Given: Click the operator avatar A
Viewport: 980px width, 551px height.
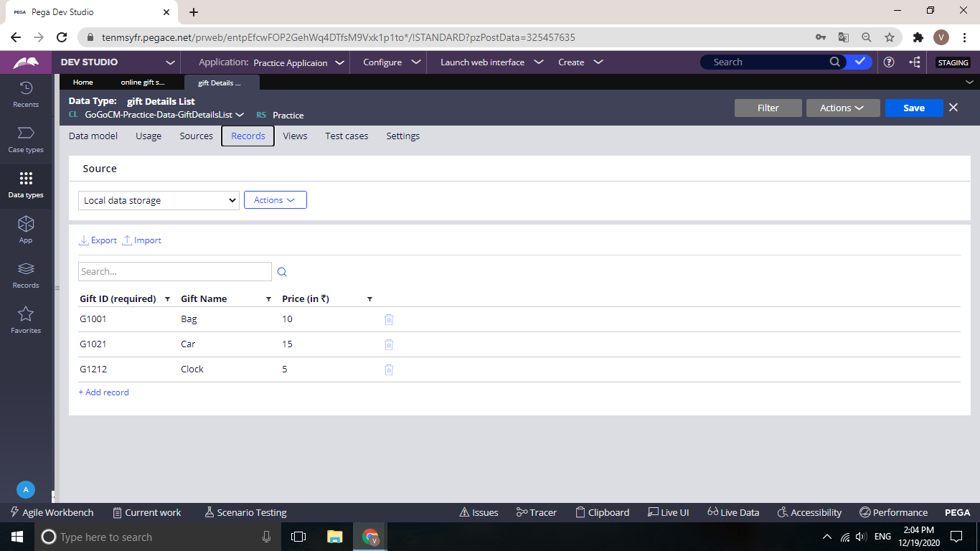Looking at the screenshot, I should click(26, 490).
